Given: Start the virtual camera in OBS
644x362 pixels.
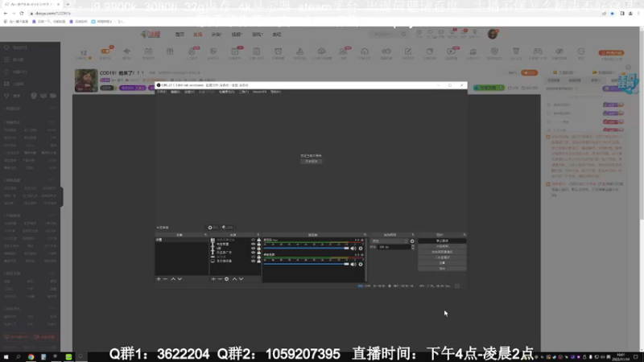Looking at the screenshot, I should (442, 252).
